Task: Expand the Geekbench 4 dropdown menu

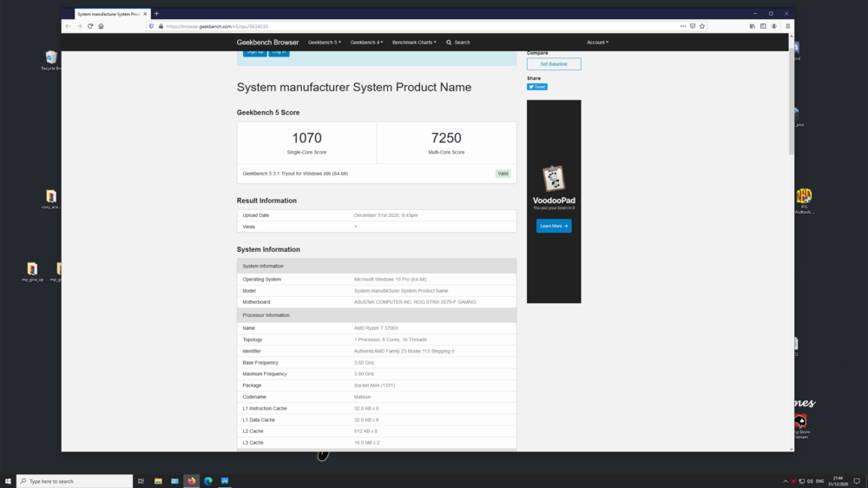Action: [x=366, y=43]
